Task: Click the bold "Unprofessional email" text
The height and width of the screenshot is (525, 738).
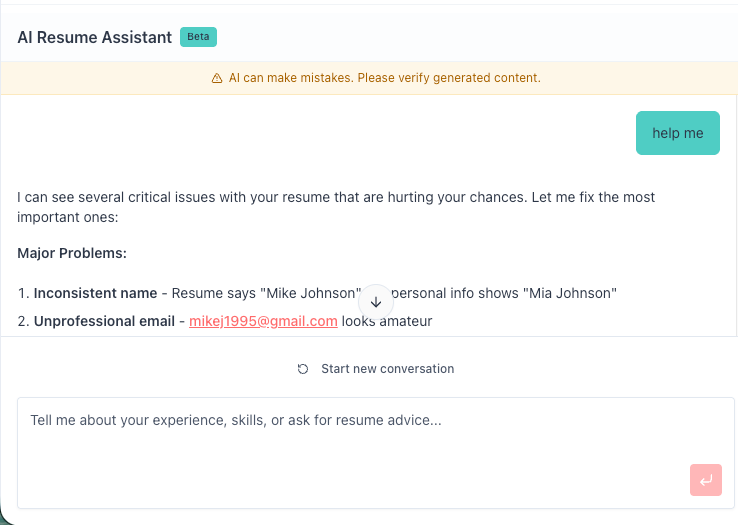Action: click(103, 321)
